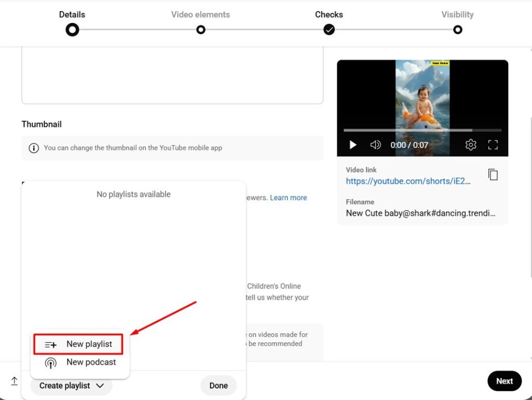Copy the video link with copy icon
Viewport: 532px width, 400px height.
pos(493,175)
